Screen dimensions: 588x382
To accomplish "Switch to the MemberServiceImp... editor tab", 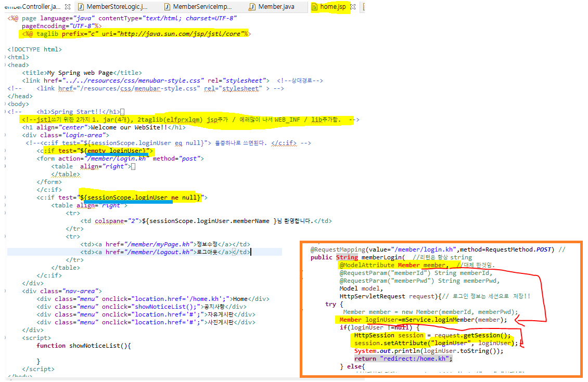I will 202,7.
